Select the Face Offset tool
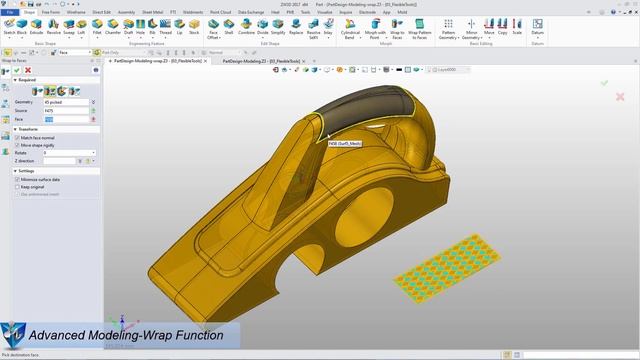The width and height of the screenshot is (640, 360). click(x=213, y=29)
